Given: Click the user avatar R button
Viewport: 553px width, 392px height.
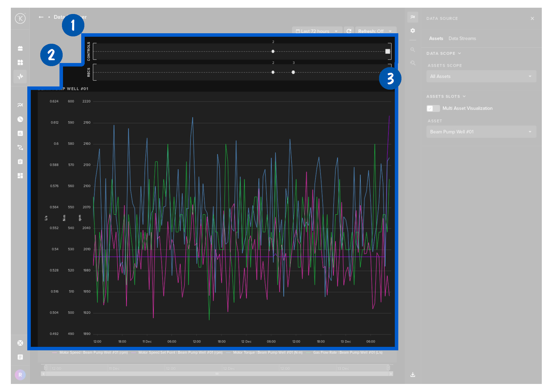Looking at the screenshot, I should tap(20, 375).
